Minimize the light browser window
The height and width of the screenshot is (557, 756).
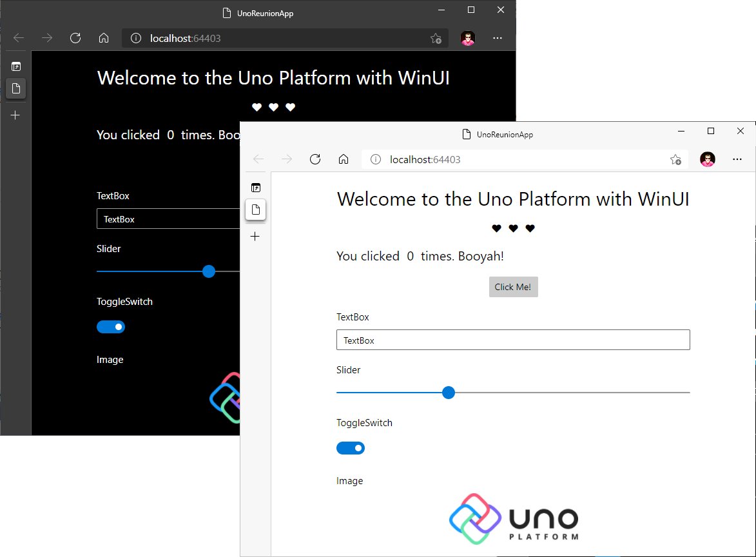681,131
